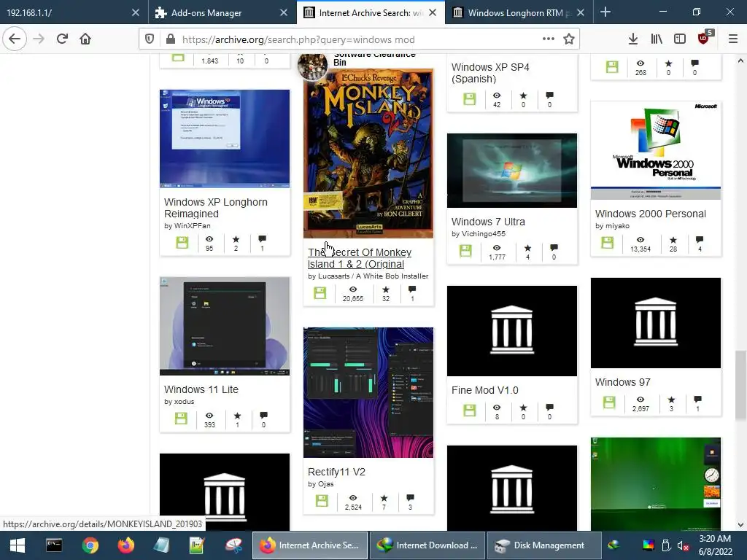Viewport: 747px width, 560px height.
Task: Open the Rectify11 V2 title link
Action: (336, 472)
